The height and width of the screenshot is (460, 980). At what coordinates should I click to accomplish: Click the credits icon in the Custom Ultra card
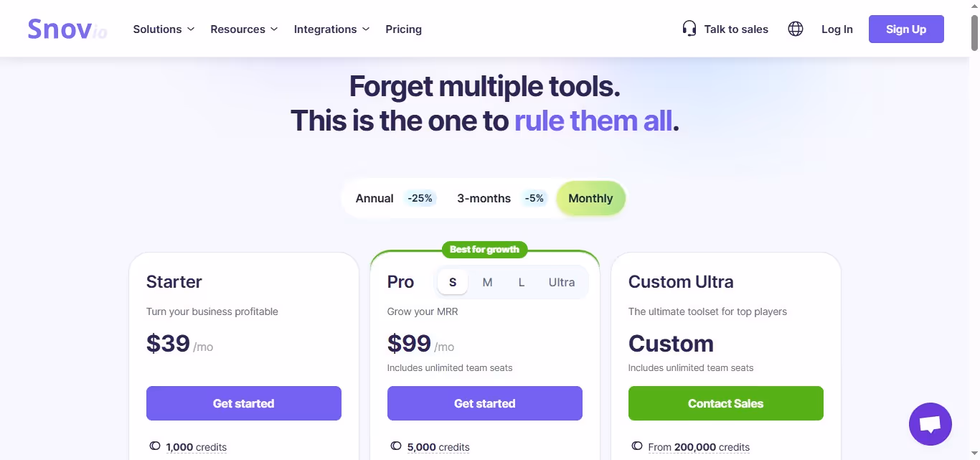(x=637, y=446)
